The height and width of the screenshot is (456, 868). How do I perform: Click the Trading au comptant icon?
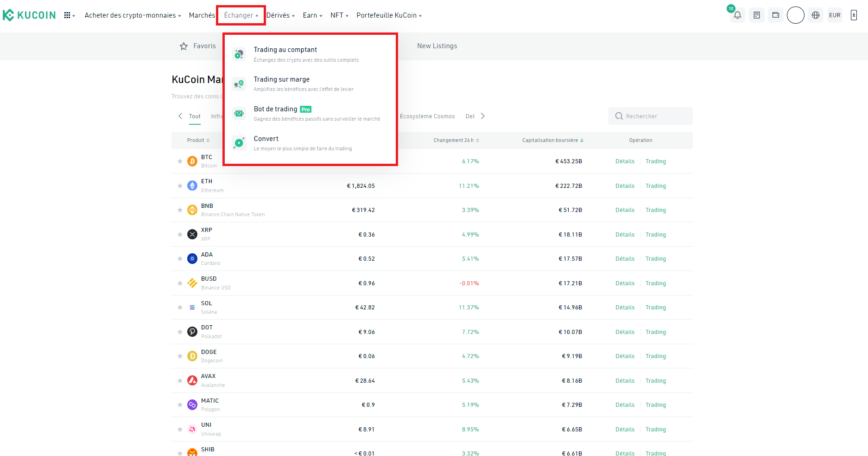[239, 54]
